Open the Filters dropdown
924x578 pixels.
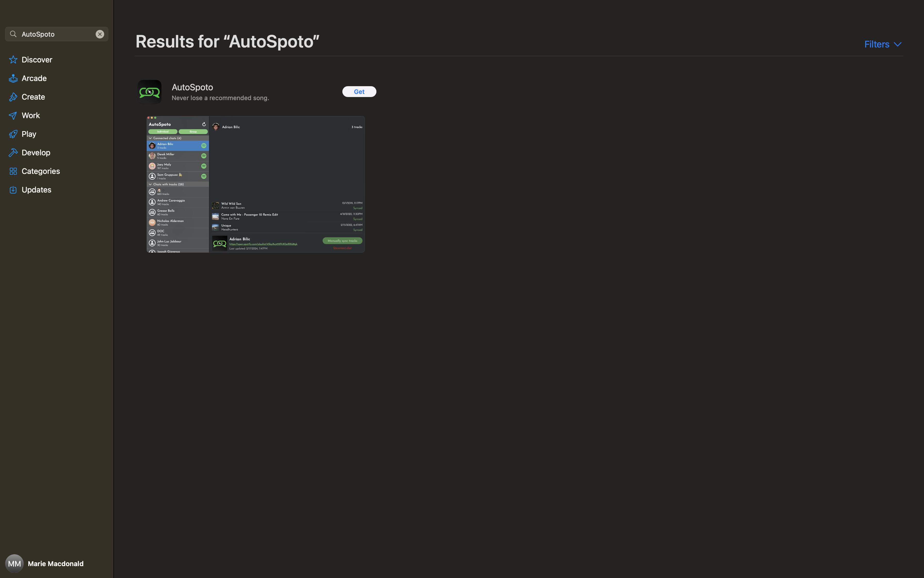(x=883, y=44)
